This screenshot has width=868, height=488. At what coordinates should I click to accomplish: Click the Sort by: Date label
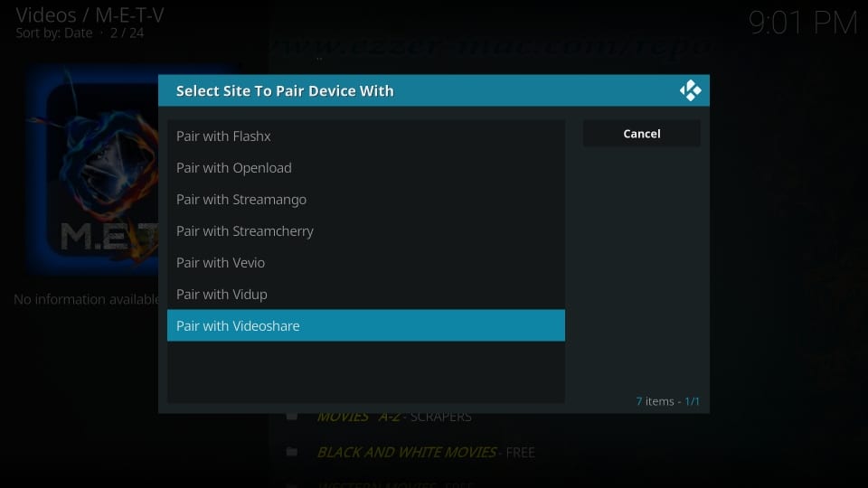coord(54,33)
